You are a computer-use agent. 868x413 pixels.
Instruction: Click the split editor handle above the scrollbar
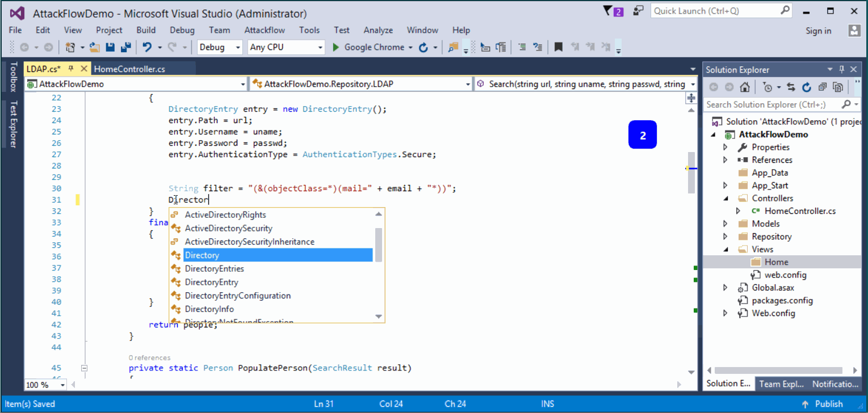tap(691, 98)
